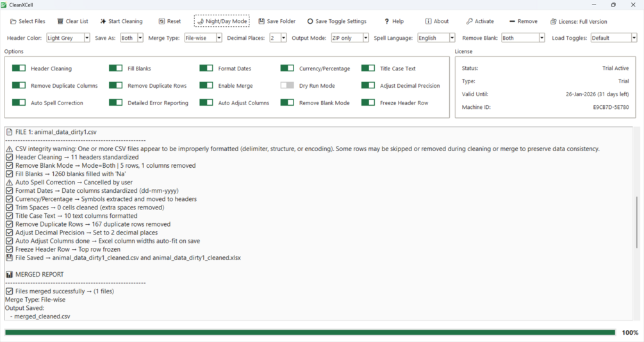The height and width of the screenshot is (342, 644).
Task: Click the Select Files label
Action: 32,21
